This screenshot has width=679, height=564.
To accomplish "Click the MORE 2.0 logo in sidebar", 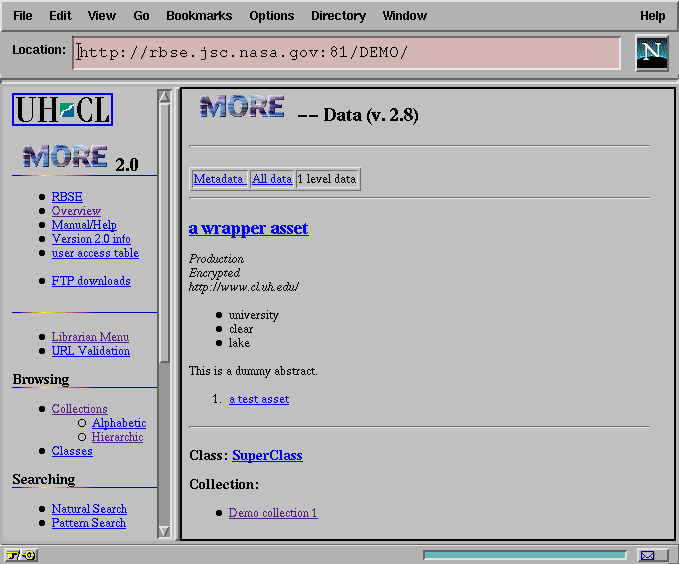I will point(65,158).
